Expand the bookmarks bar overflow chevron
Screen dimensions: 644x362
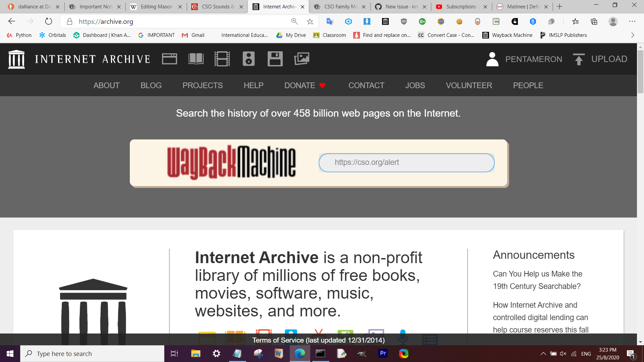pyautogui.click(x=633, y=35)
